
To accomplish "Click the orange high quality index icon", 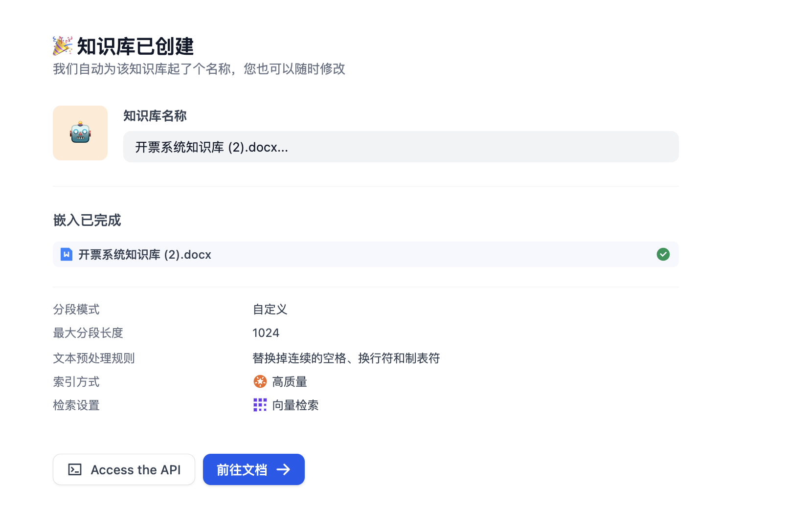I will click(x=260, y=381).
